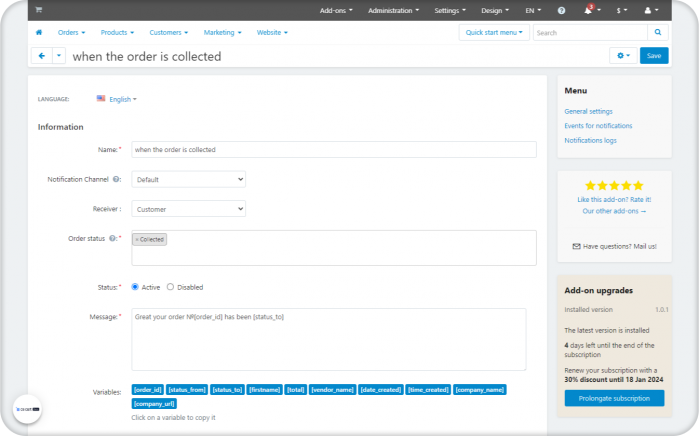Go to the Home dashboard icon

click(39, 32)
